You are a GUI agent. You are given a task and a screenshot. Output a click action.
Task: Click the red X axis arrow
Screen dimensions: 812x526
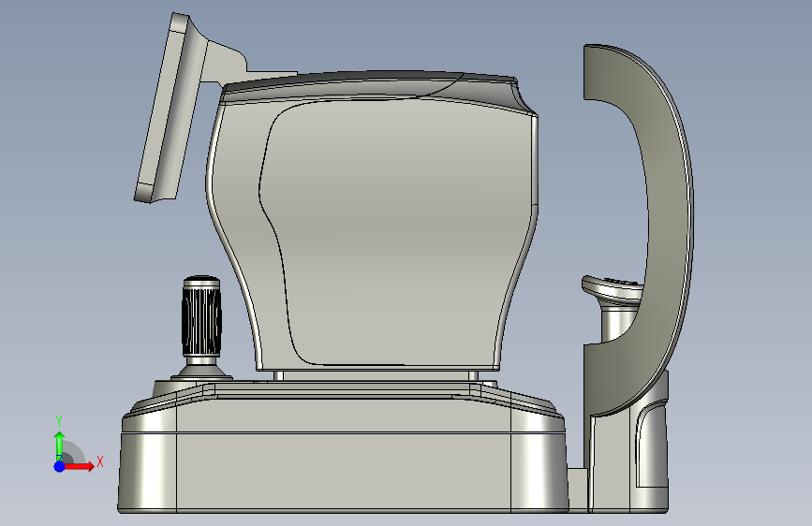click(78, 466)
